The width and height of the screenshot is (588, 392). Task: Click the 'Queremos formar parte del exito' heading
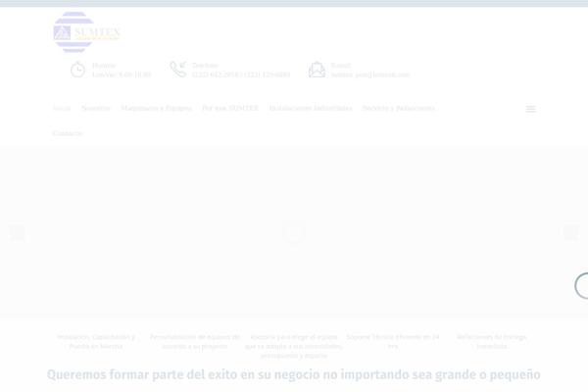(294, 374)
